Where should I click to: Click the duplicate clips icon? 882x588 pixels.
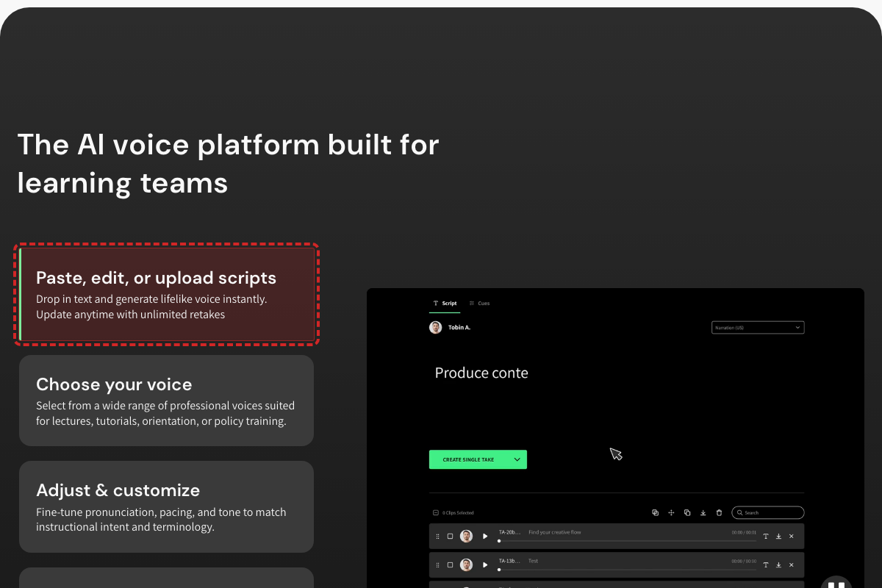687,513
